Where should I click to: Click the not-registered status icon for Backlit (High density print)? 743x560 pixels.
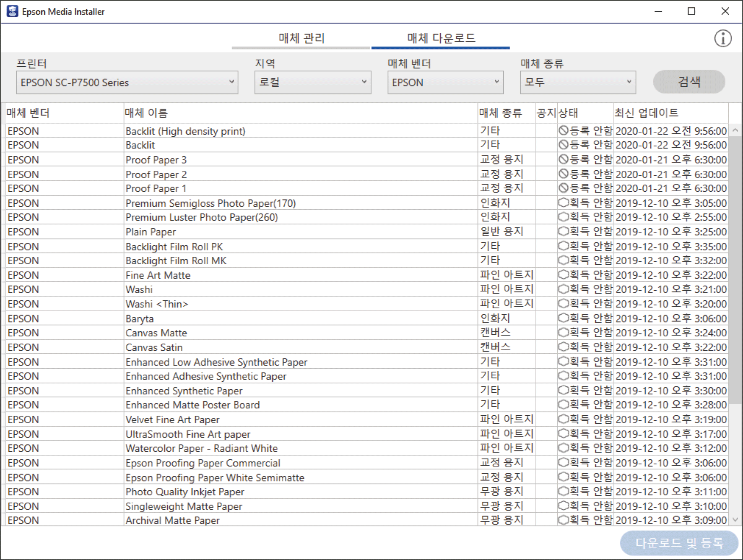[564, 130]
